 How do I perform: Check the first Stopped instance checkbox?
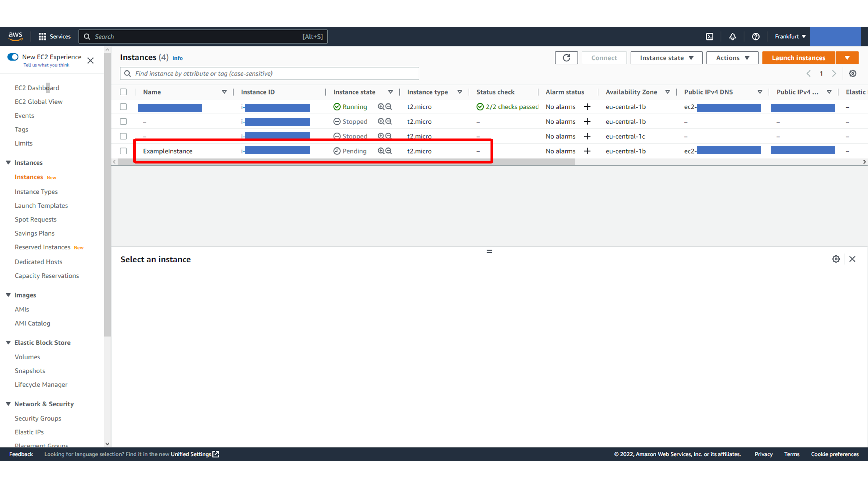pos(123,122)
